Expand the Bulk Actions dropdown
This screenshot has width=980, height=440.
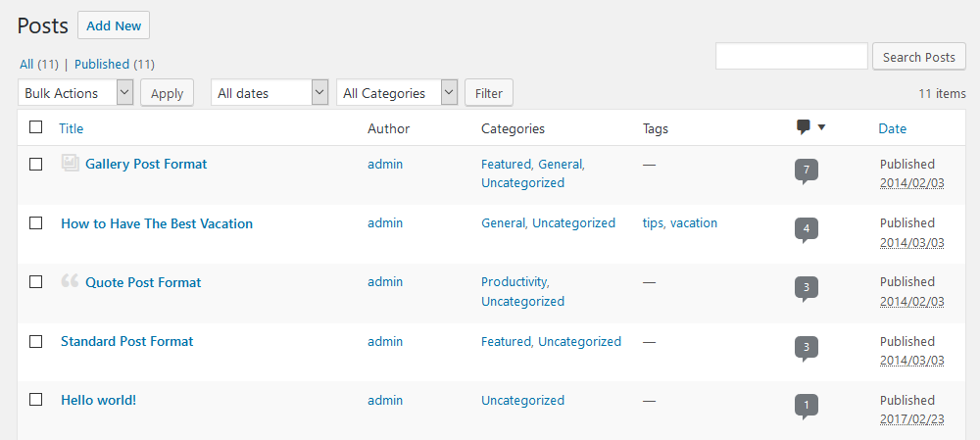click(x=75, y=92)
